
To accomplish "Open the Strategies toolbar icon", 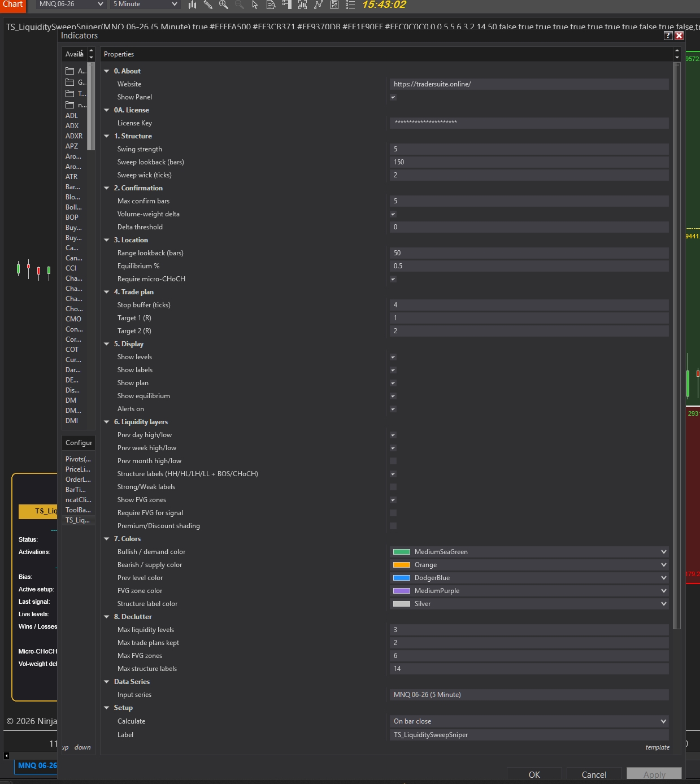I will (319, 5).
